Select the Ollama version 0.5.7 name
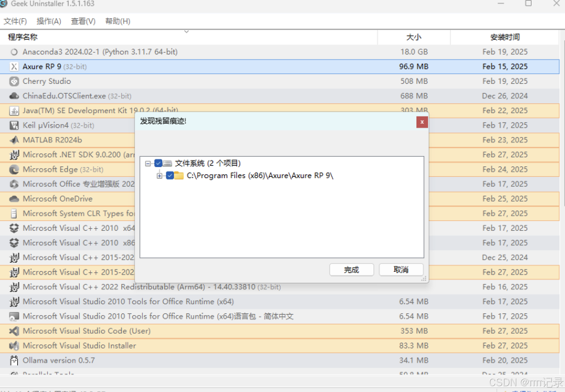This screenshot has width=565, height=392. [x=59, y=360]
